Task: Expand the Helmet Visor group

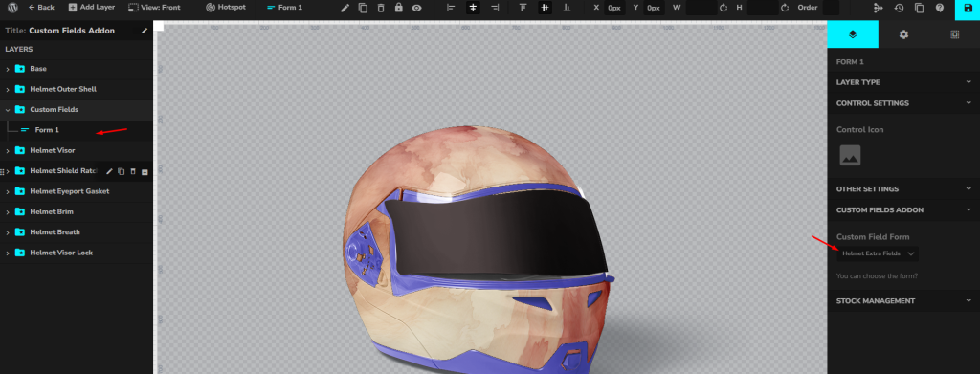Action: pyautogui.click(x=8, y=150)
